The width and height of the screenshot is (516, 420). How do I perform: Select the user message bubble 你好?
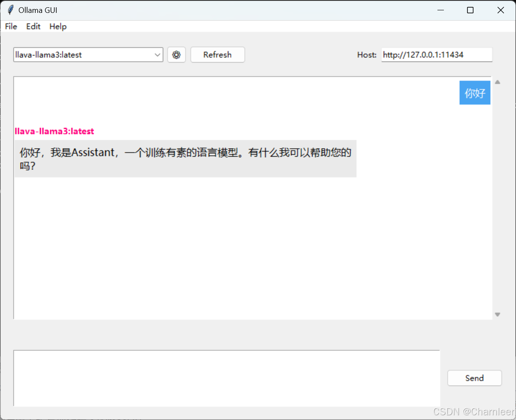(x=475, y=93)
